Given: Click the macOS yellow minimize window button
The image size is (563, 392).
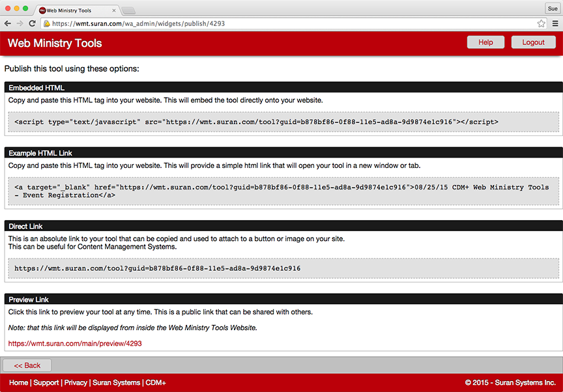Looking at the screenshot, I should [16, 8].
